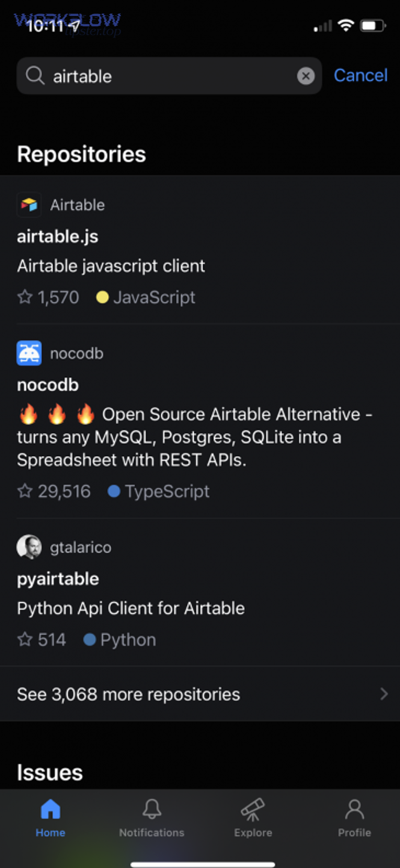Open the pyairtable repository
Image resolution: width=400 pixels, height=868 pixels.
point(58,579)
